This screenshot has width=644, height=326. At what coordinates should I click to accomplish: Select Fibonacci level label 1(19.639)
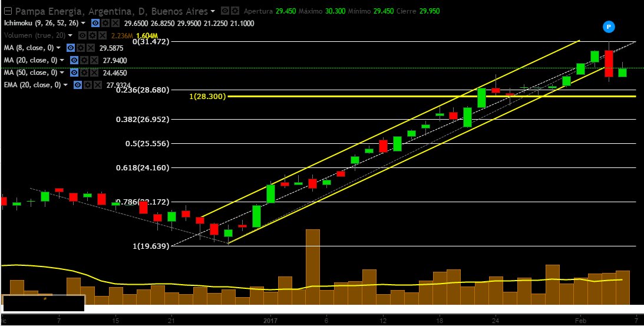tap(151, 246)
